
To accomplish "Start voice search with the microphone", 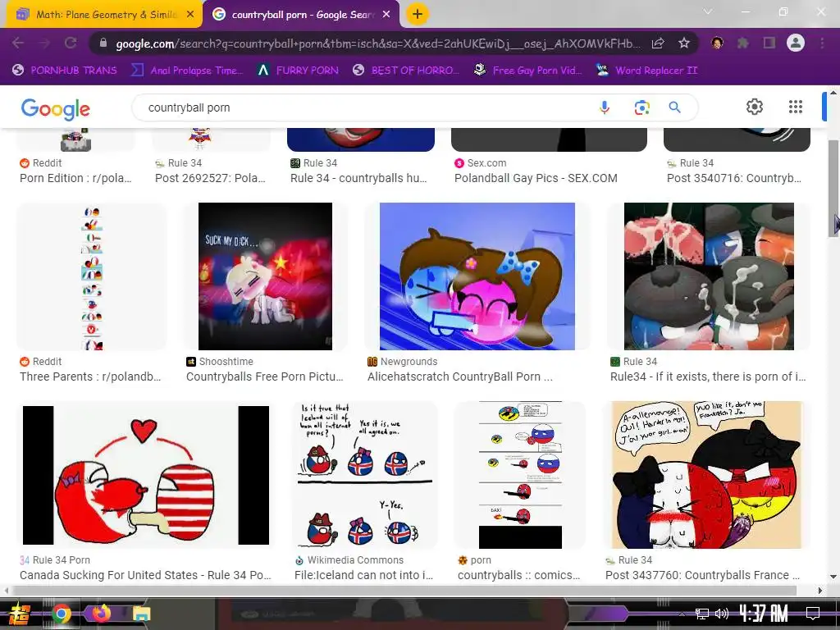I will point(605,107).
